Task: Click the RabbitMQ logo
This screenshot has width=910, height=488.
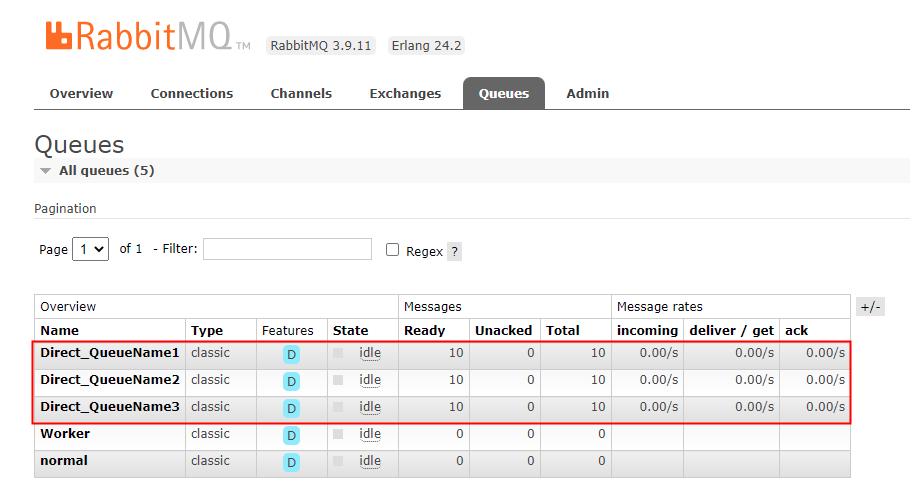Action: (x=148, y=36)
